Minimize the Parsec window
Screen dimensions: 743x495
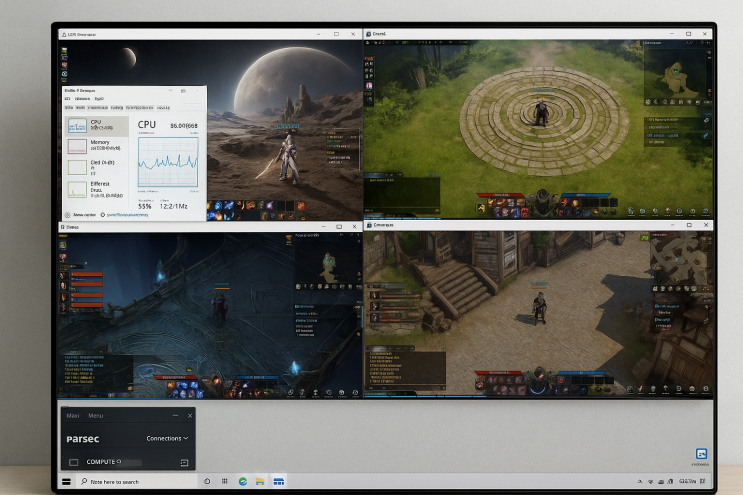tap(175, 415)
